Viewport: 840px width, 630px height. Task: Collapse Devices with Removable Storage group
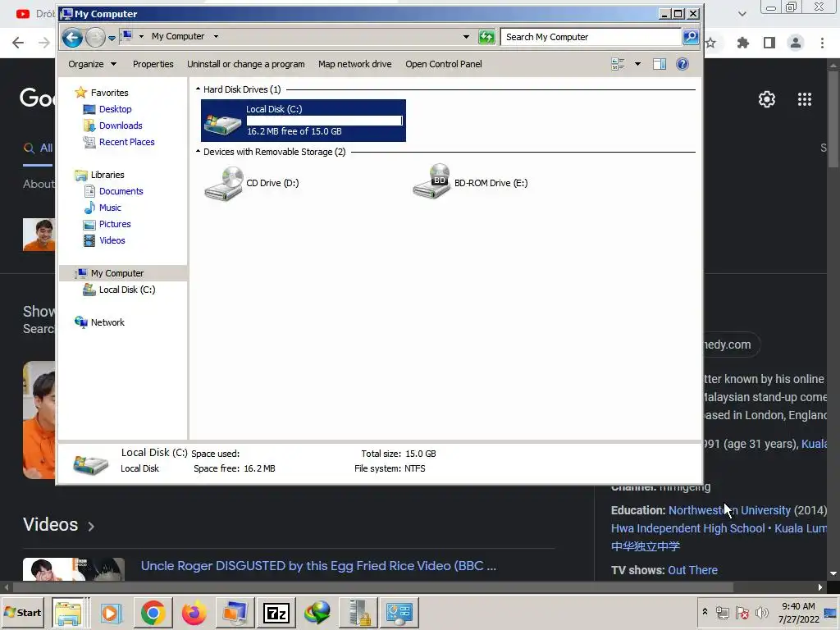198,152
